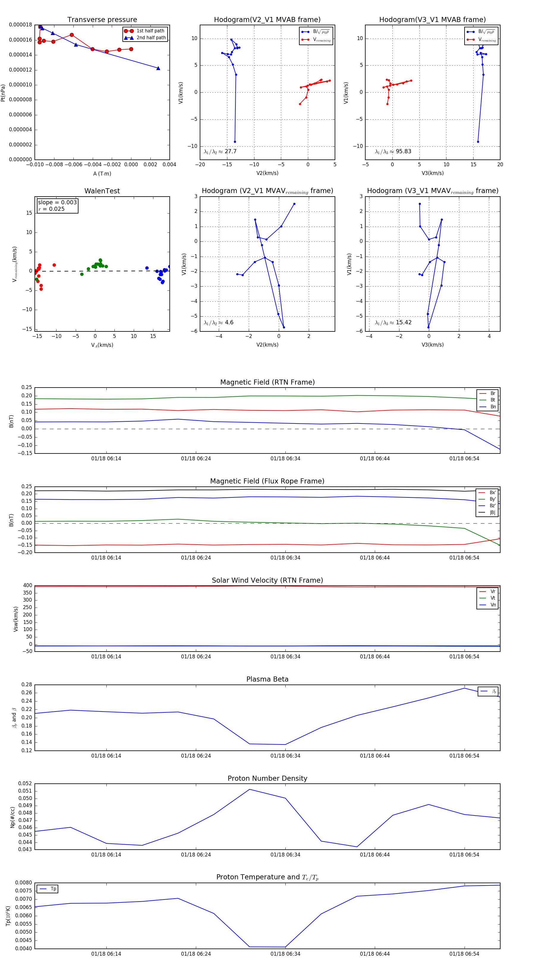Click 'Hodogram(V2_V1 MVAB frame)' title
The width and height of the screenshot is (535, 980).
coord(267,20)
